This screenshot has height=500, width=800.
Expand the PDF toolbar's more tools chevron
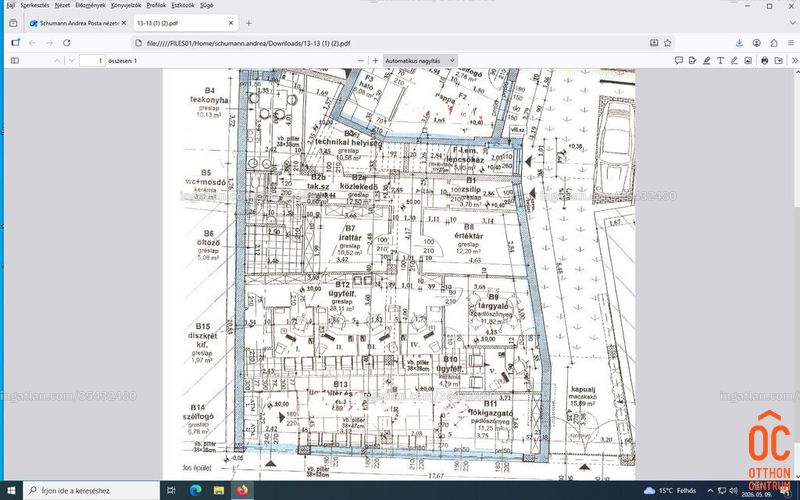794,61
